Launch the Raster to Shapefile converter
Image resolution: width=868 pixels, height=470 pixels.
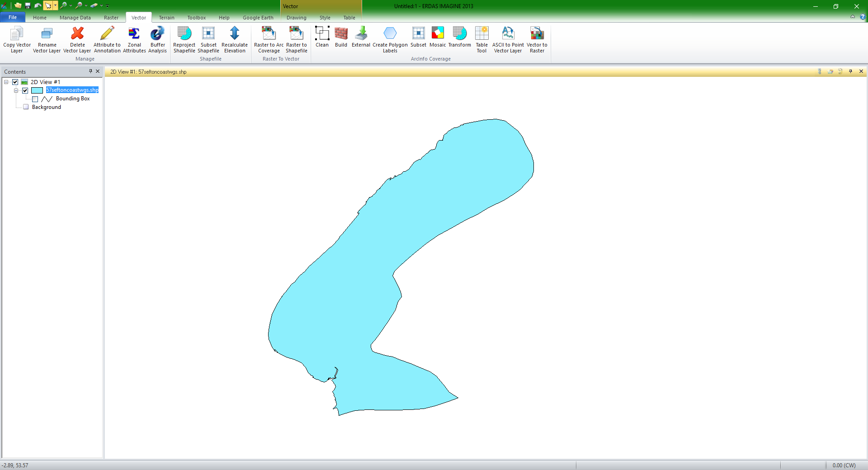(296, 40)
